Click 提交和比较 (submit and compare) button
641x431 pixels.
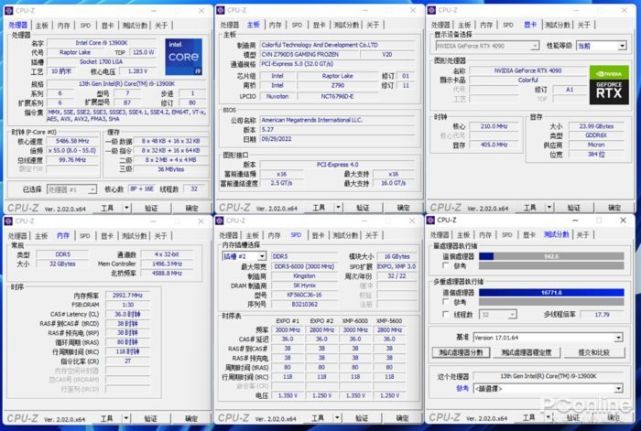coord(594,352)
